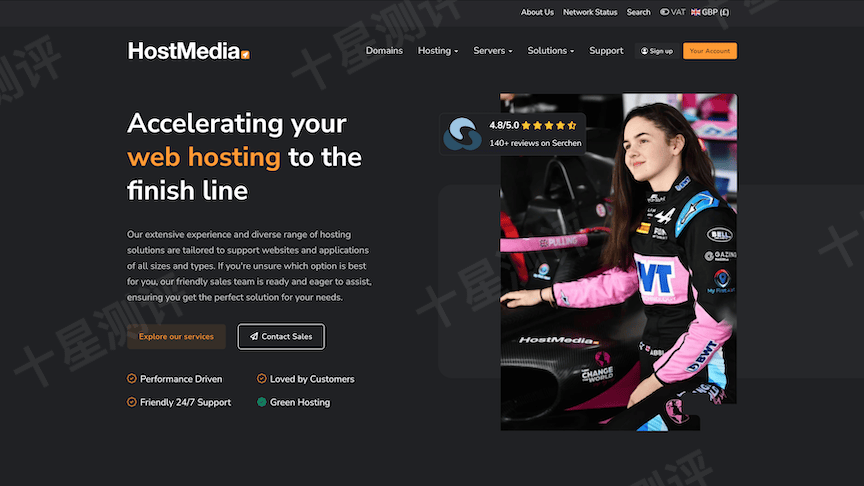Expand the Hosting dropdown menu
Screen dimensions: 864x486
[x=438, y=51]
